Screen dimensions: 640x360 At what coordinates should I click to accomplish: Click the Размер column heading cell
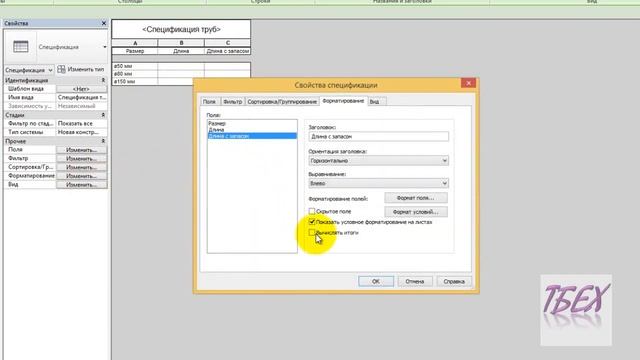tap(135, 51)
